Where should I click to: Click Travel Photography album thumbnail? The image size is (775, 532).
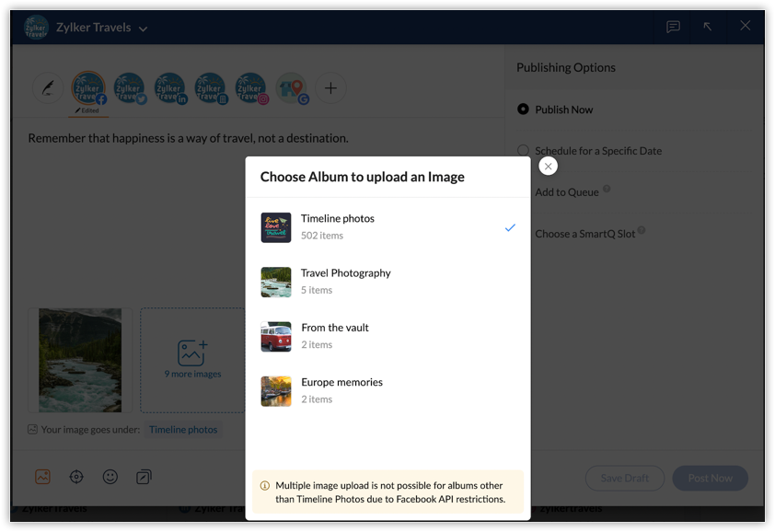point(276,282)
